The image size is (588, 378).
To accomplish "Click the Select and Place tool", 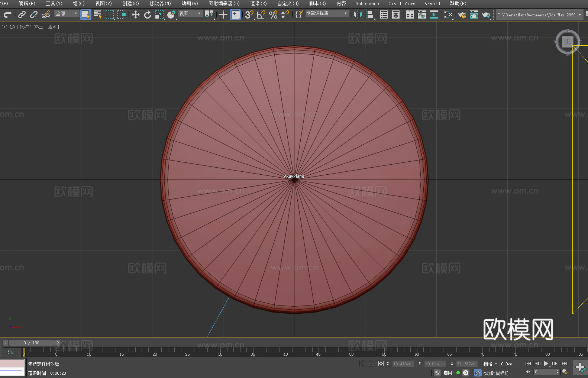I will point(171,14).
